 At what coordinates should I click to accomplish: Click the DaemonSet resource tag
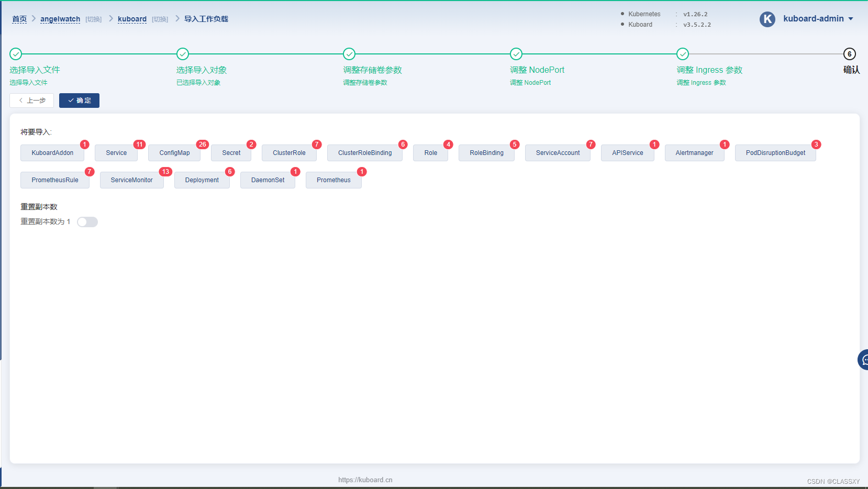point(268,180)
